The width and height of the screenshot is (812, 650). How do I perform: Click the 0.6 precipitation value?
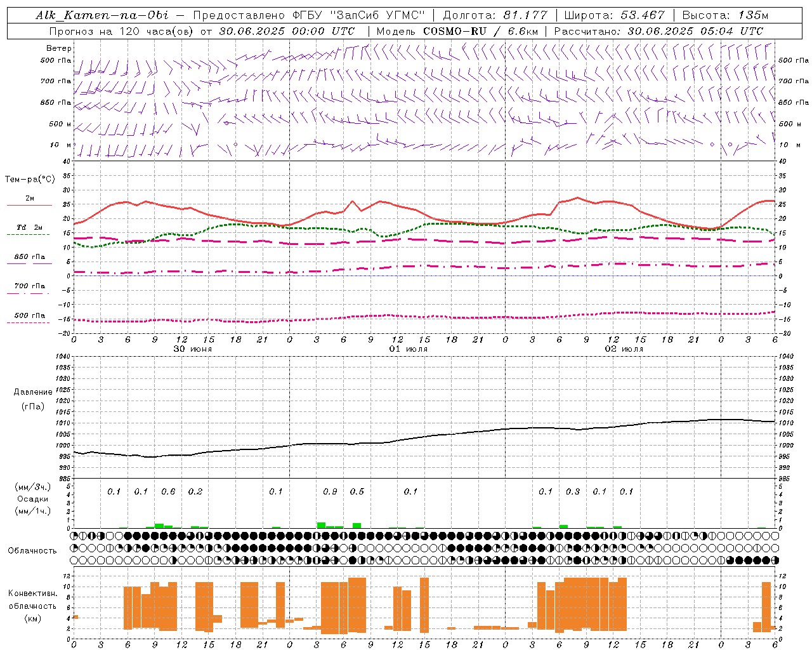pos(168,492)
